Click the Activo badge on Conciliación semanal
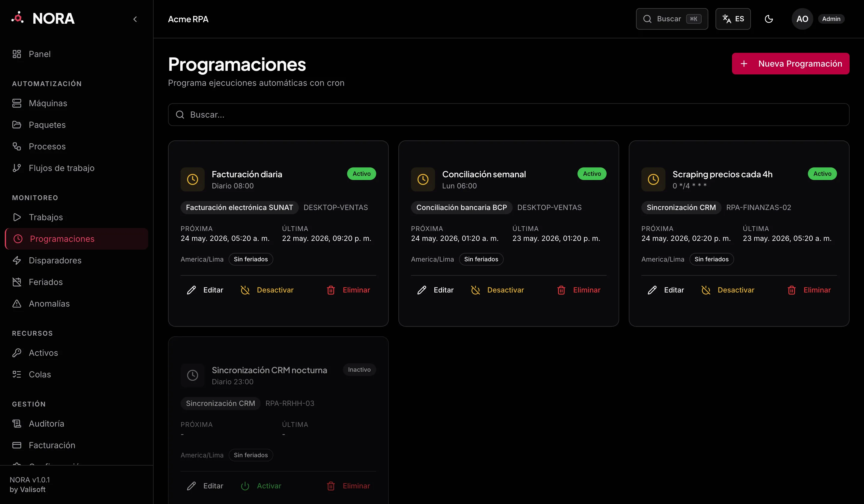This screenshot has height=504, width=864. pyautogui.click(x=592, y=174)
